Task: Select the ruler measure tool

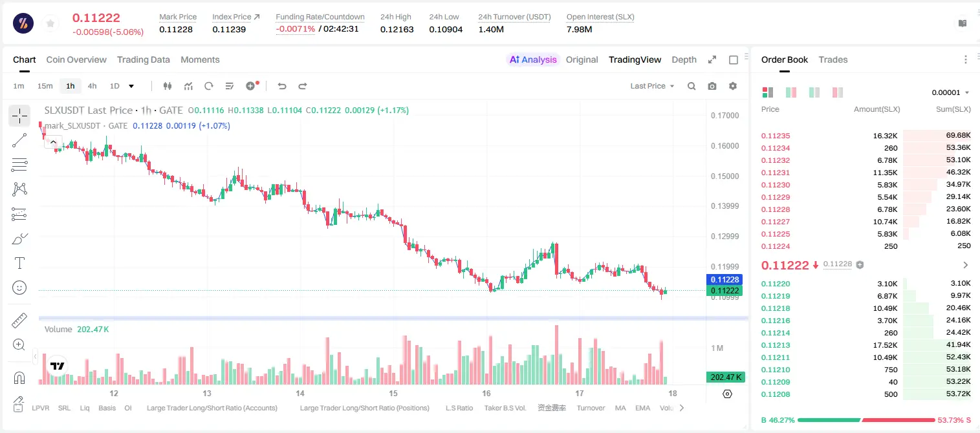Action: (x=19, y=321)
